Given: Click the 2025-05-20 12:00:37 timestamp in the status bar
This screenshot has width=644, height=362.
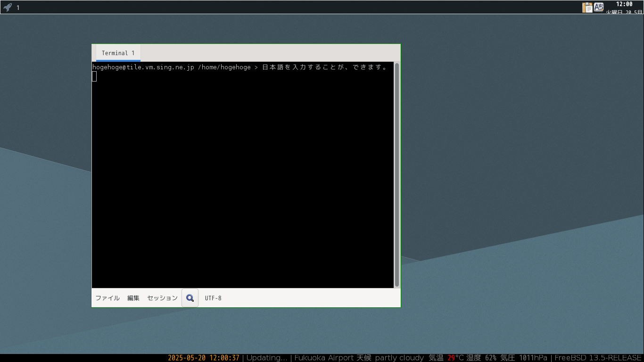Looking at the screenshot, I should [204, 358].
